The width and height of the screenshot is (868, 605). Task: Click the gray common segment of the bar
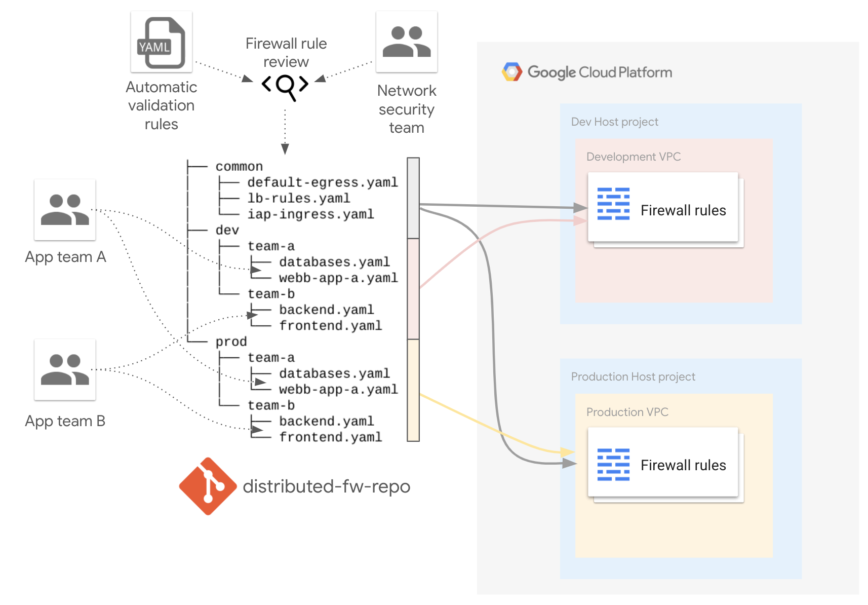click(x=413, y=198)
